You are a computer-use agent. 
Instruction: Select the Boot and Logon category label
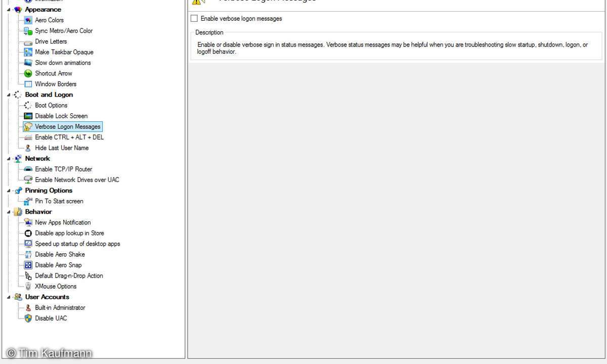tap(49, 95)
